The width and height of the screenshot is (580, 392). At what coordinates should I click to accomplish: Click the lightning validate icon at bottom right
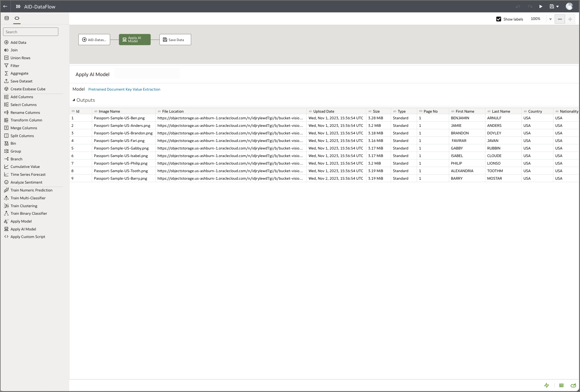(x=546, y=385)
